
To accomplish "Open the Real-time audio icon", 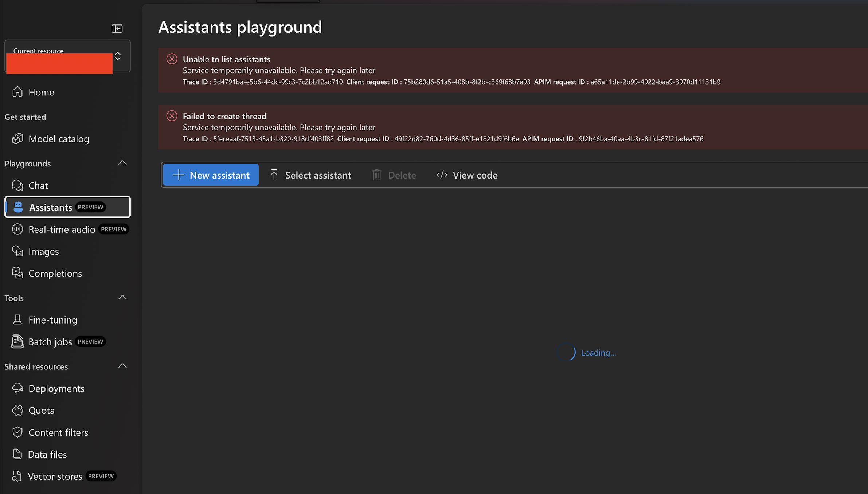I will coord(17,229).
